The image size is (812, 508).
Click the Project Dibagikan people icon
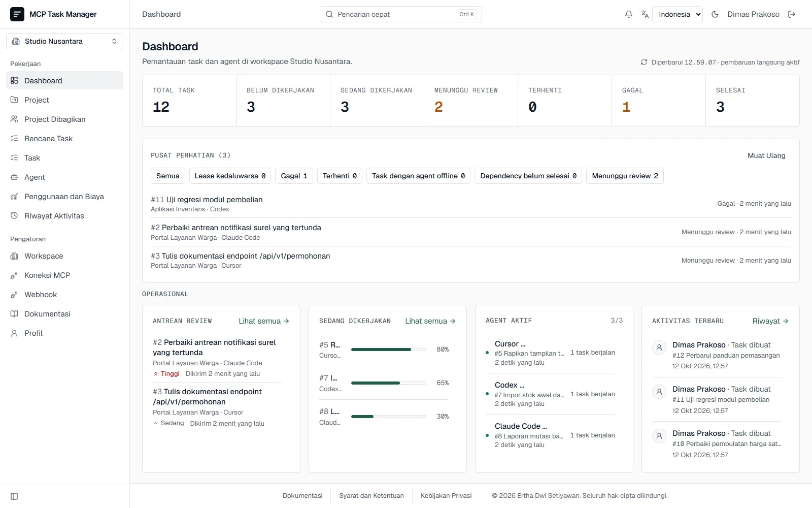point(14,119)
